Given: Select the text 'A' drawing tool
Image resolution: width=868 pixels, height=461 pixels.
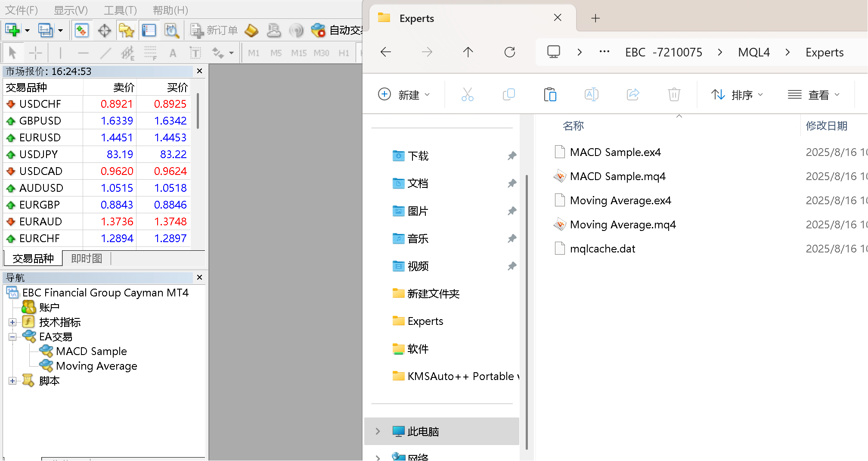Looking at the screenshot, I should tap(173, 53).
